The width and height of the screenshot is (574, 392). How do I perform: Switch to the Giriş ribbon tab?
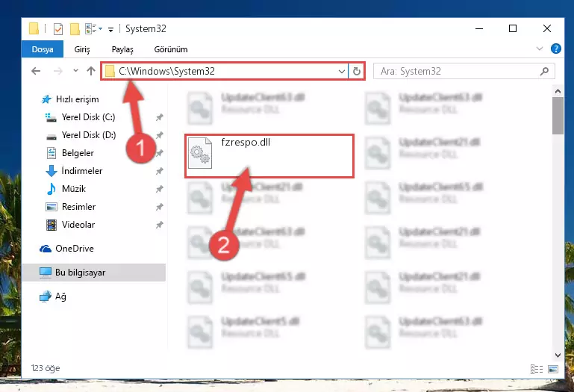tap(82, 49)
